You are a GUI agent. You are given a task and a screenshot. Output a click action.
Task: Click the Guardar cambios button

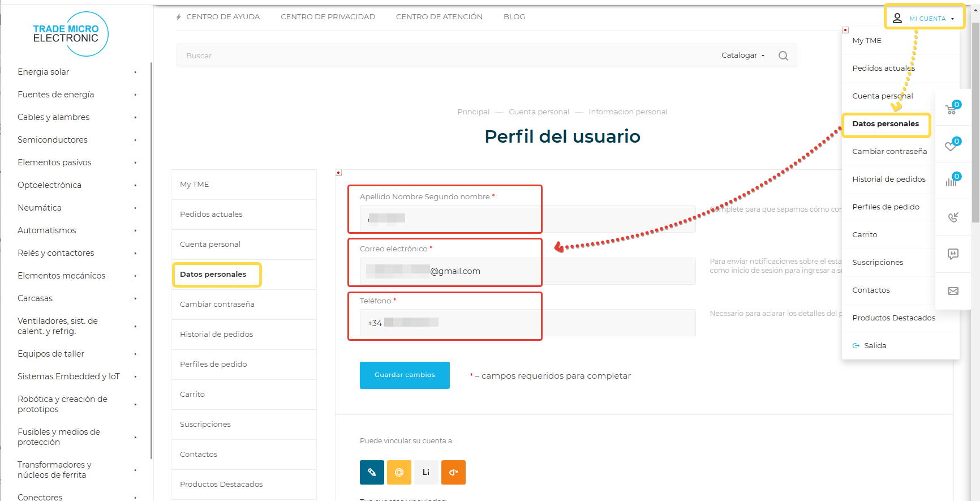(405, 375)
